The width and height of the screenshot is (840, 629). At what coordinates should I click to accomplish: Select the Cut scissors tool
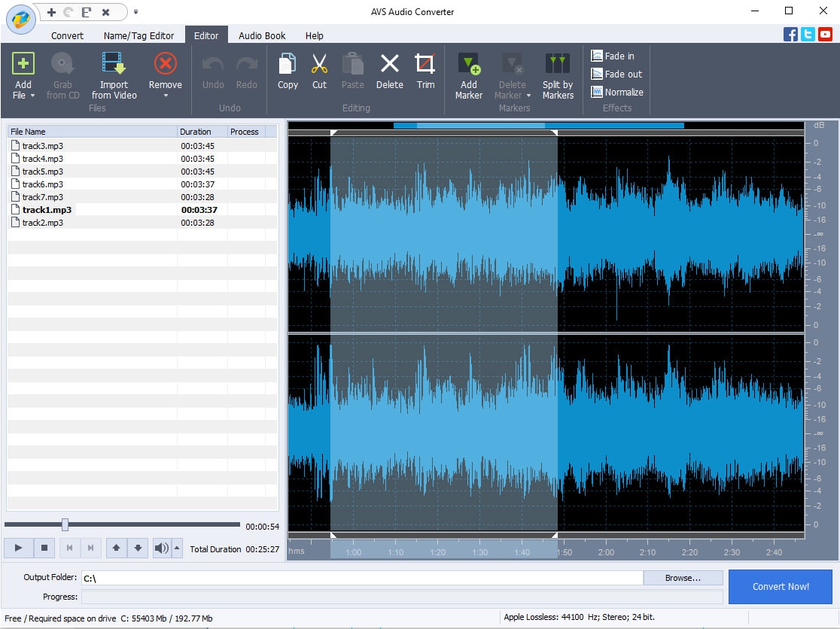319,71
